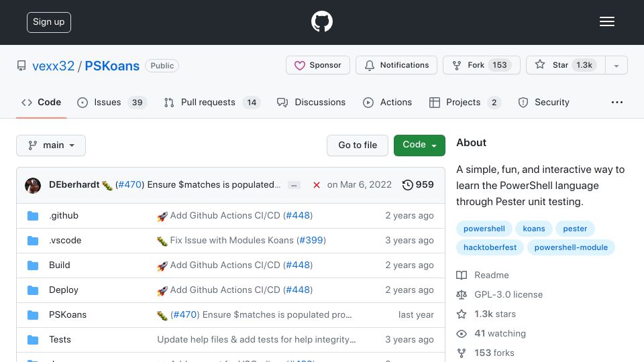The height and width of the screenshot is (362, 644).
Task: Click the Go to file button
Action: point(358,145)
